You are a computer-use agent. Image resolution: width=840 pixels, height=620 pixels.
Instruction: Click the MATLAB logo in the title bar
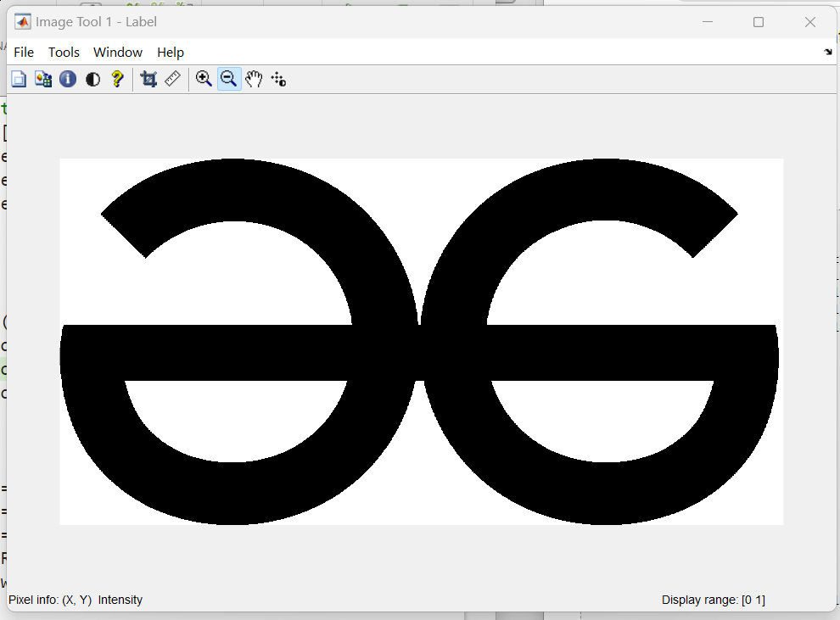pyautogui.click(x=23, y=22)
